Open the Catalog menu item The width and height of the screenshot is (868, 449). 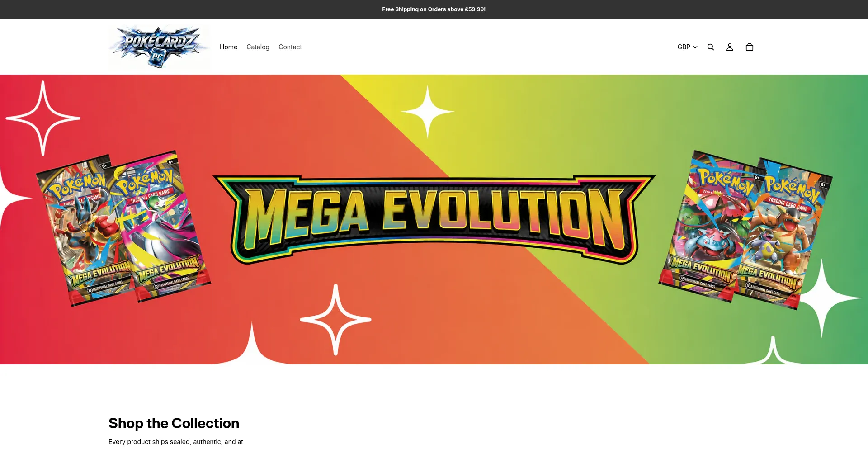click(258, 47)
